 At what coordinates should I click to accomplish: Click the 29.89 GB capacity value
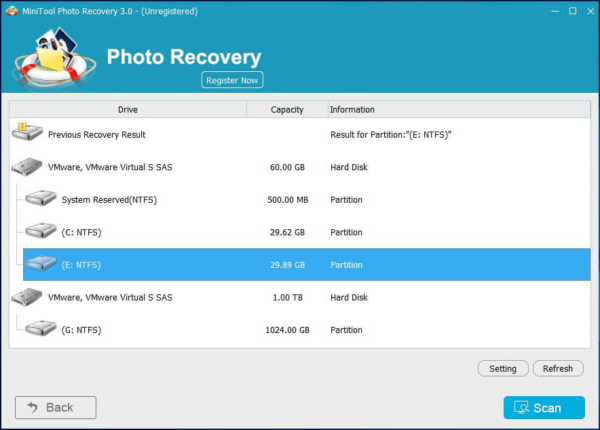coord(287,265)
